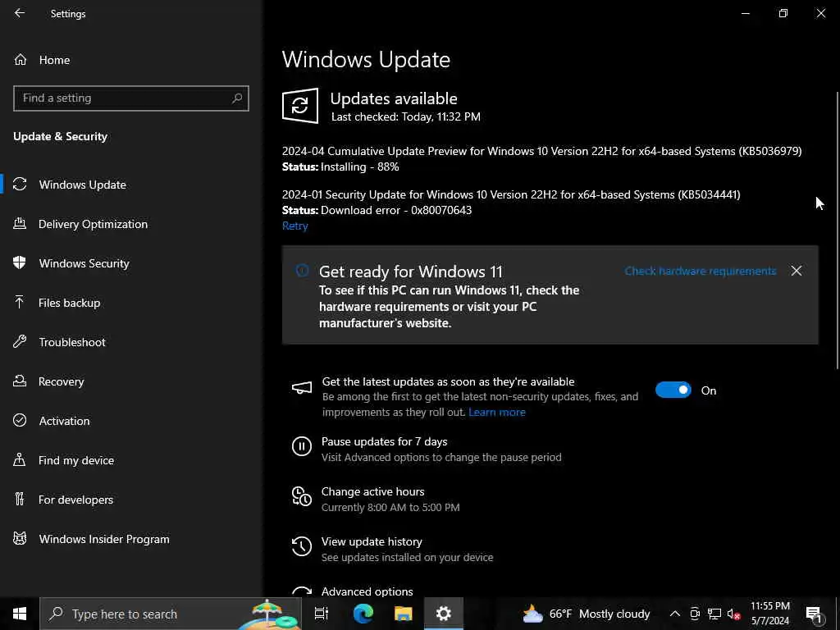Viewport: 840px width, 630px height.
Task: Select Windows Update in the sidebar
Action: click(x=83, y=185)
